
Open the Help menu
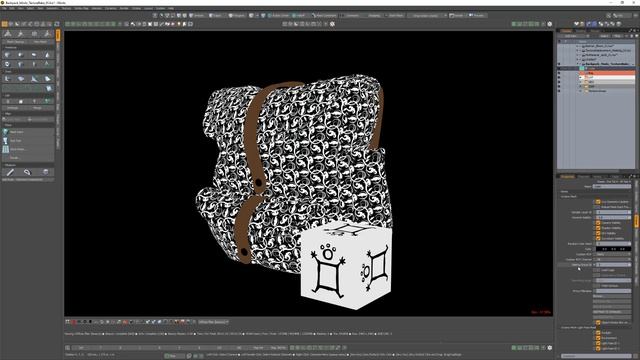tap(171, 8)
